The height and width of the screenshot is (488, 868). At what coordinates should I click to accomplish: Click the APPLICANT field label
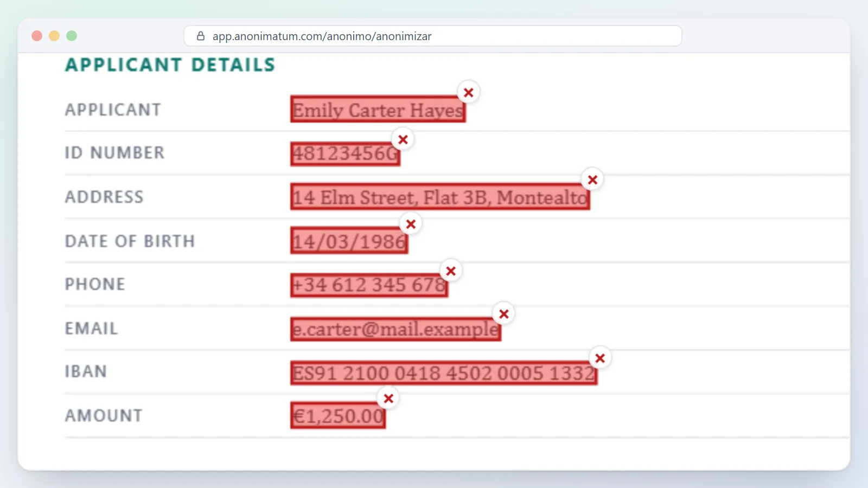click(113, 110)
